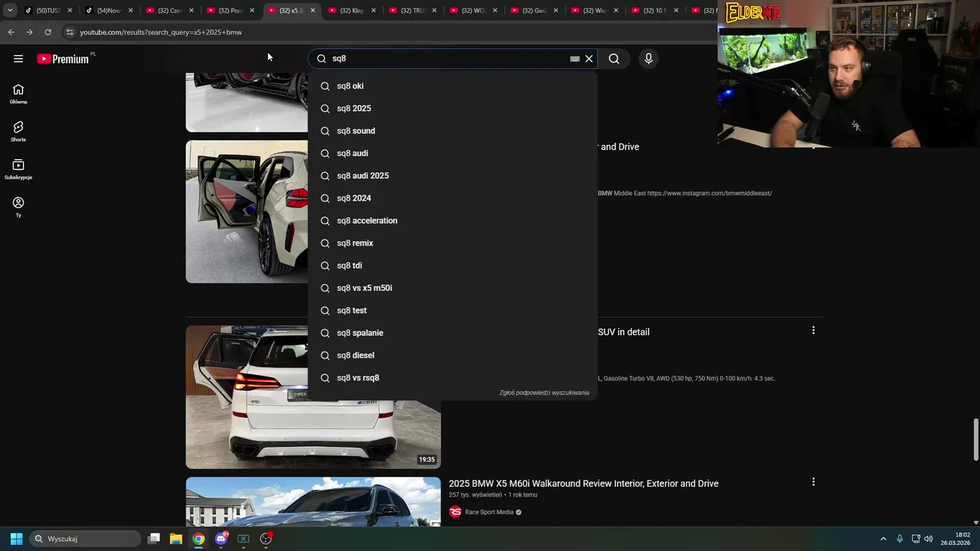Click the Wyszukaj taskbar search box
Image resolution: width=980 pixels, height=551 pixels.
coord(86,539)
